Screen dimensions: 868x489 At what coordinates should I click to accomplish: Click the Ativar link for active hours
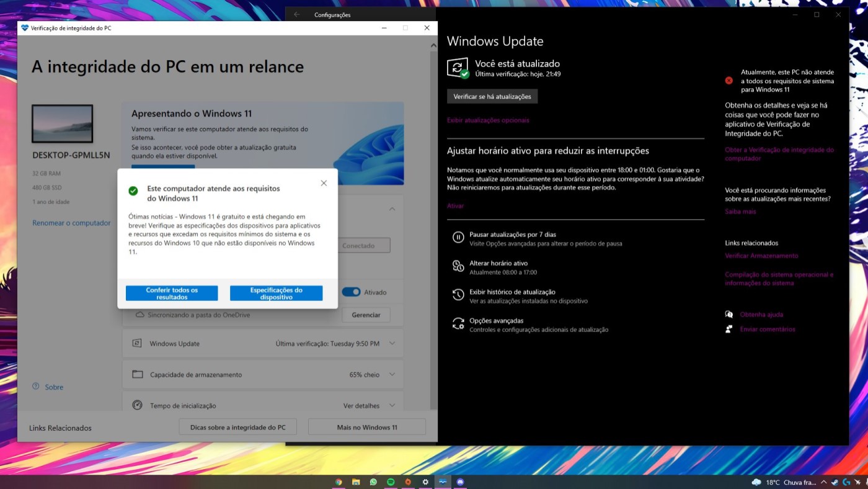tap(455, 205)
